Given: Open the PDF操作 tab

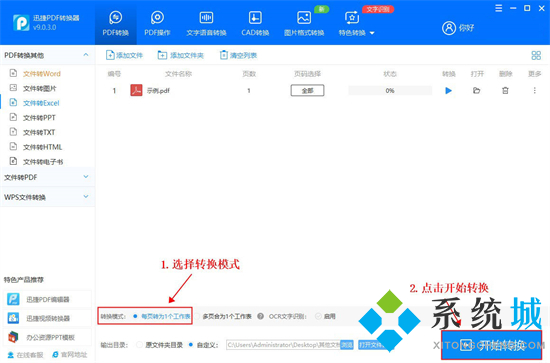Looking at the screenshot, I should [x=157, y=23].
